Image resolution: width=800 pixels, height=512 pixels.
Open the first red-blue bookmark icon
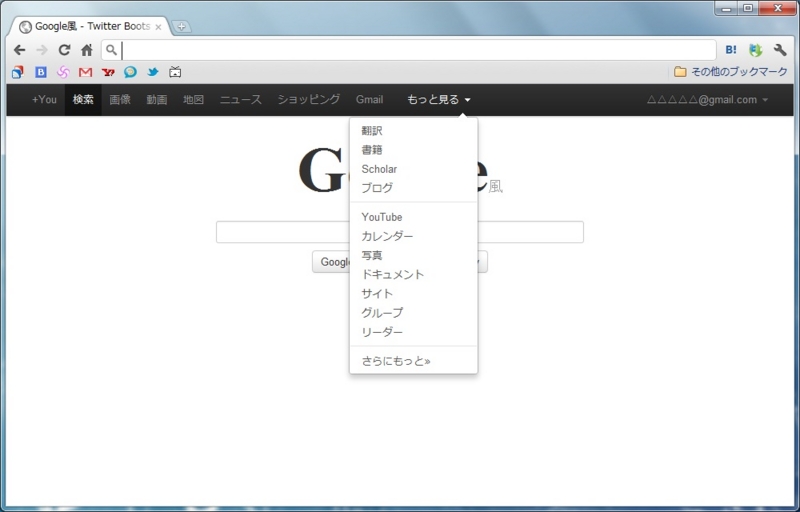18,72
